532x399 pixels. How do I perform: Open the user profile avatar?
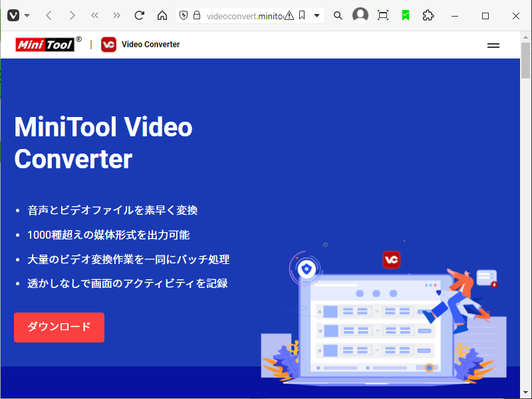360,15
